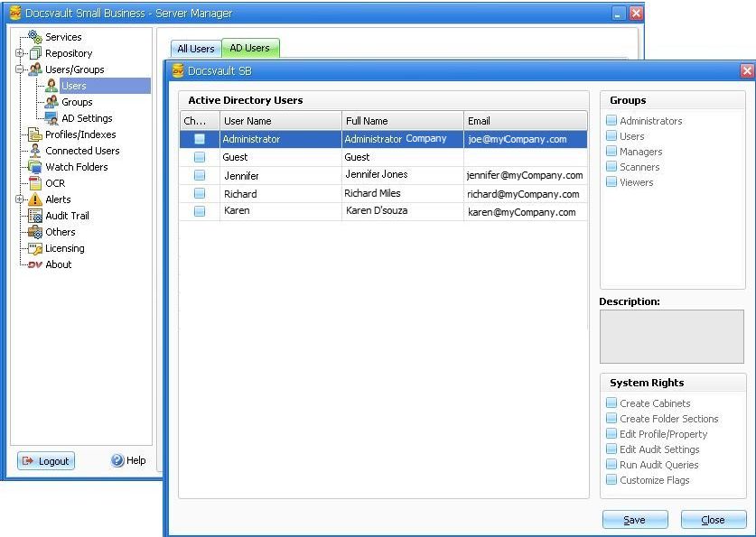Screen dimensions: 756x537
Task: Open the AD Users tab
Action: click(250, 48)
